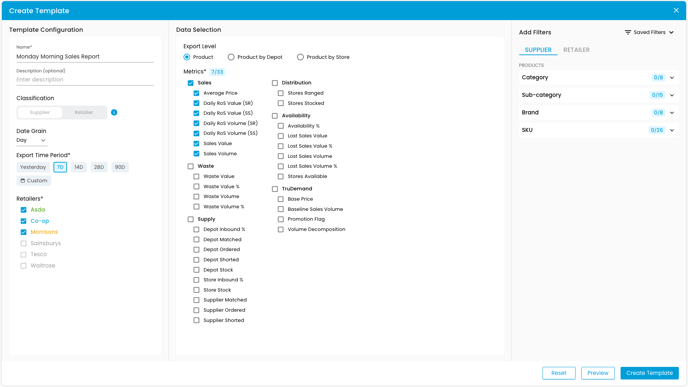Check the Waste Value metric
Image resolution: width=688 pixels, height=387 pixels.
click(196, 176)
